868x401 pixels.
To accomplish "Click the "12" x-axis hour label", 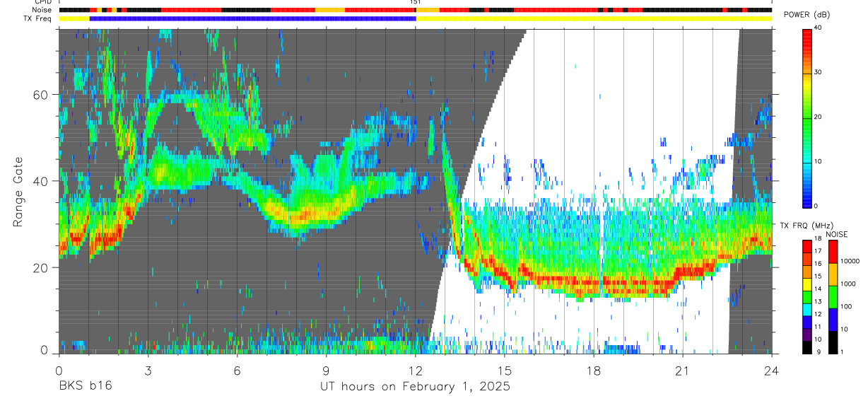I will click(x=415, y=371).
